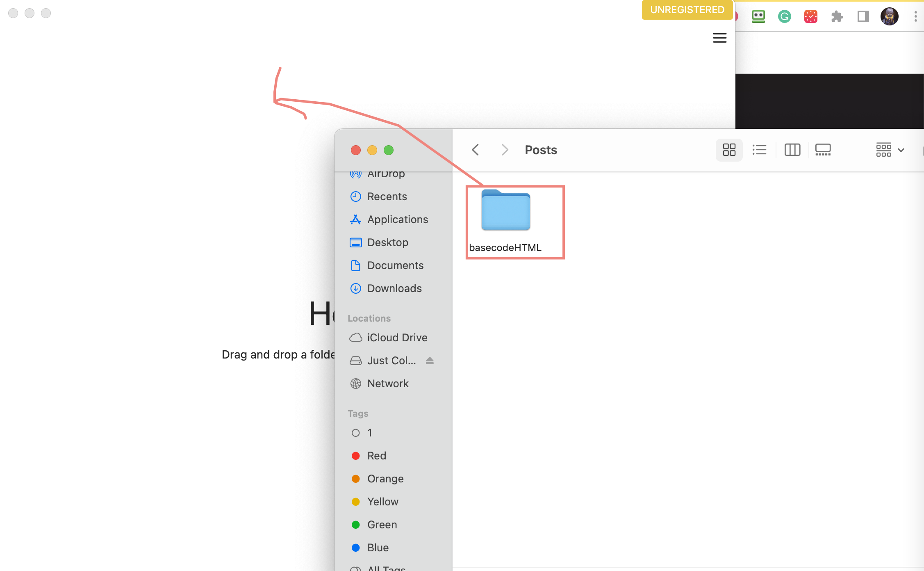Open the Downloads sidebar entry
The height and width of the screenshot is (571, 924).
pyautogui.click(x=394, y=288)
